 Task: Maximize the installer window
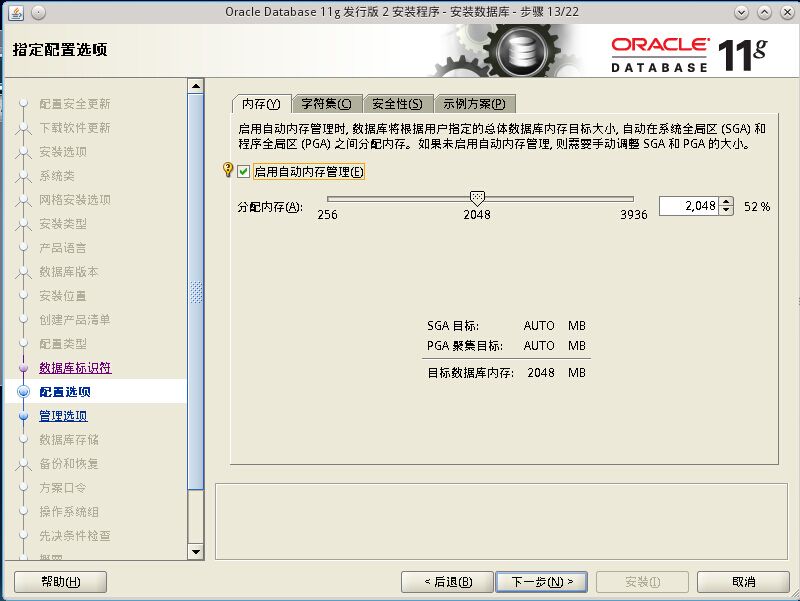764,12
